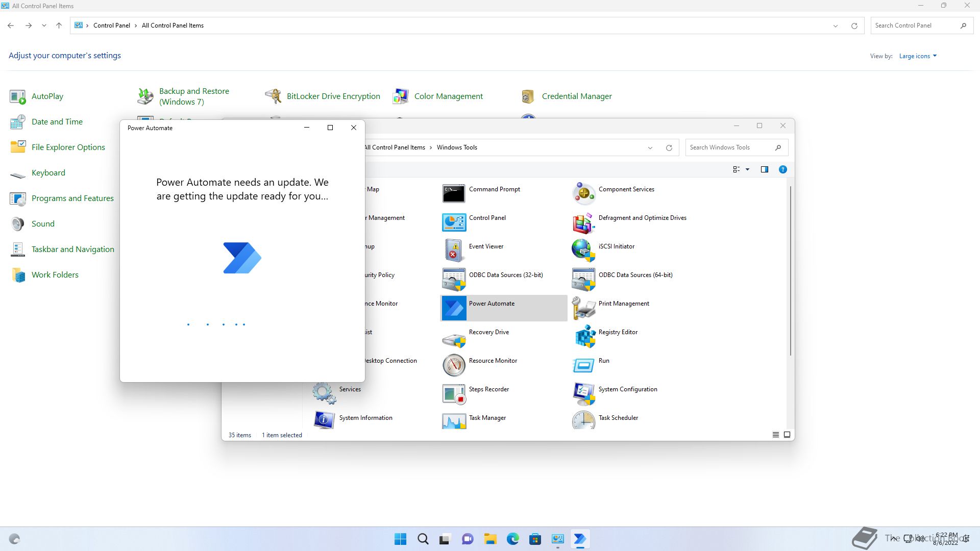Toggle the preview pane in Windows Tools

[x=765, y=169]
